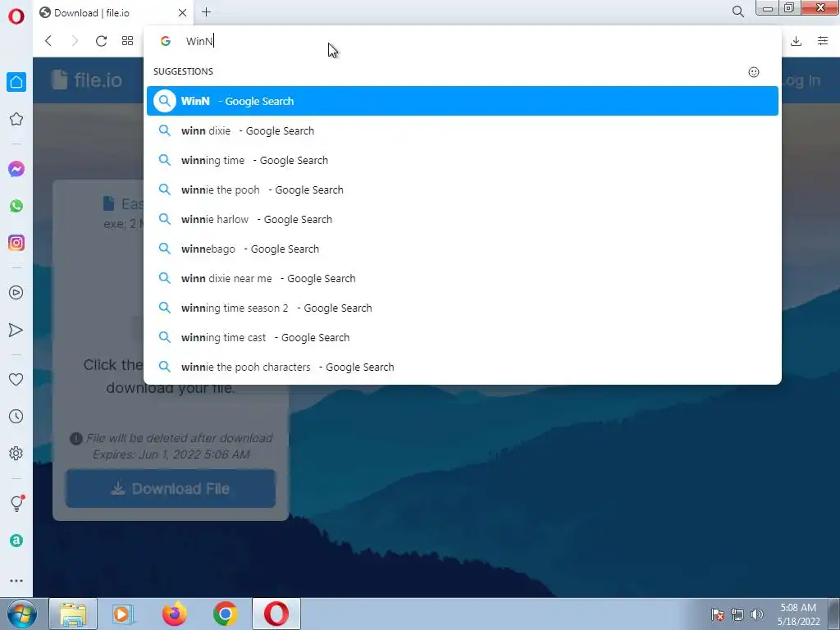Close the Download | file.io tab
This screenshot has width=840, height=630.
point(182,12)
